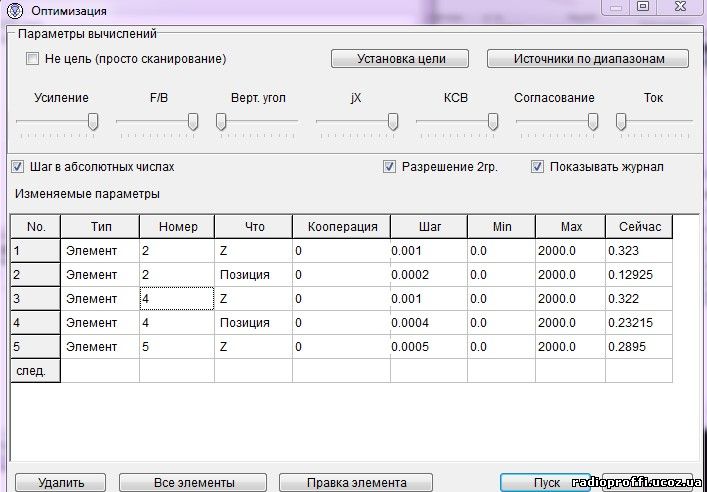Click the 'Все элементы' button
This screenshot has height=492, width=707.
(x=193, y=483)
